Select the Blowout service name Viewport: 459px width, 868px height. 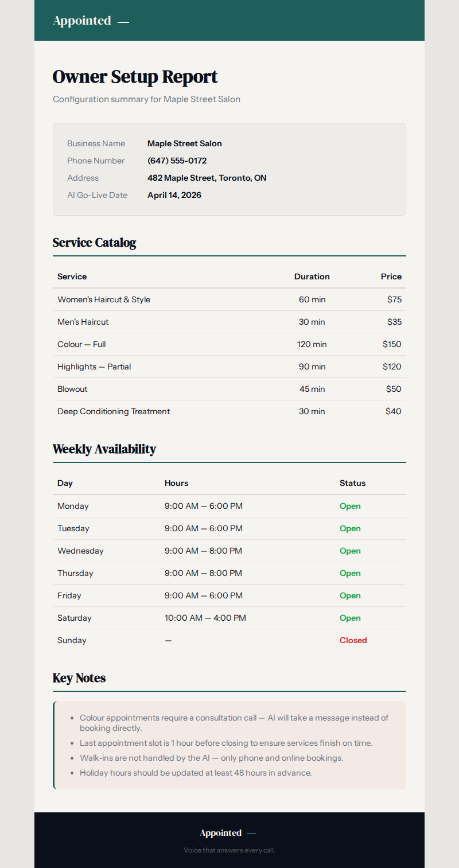pyautogui.click(x=72, y=389)
